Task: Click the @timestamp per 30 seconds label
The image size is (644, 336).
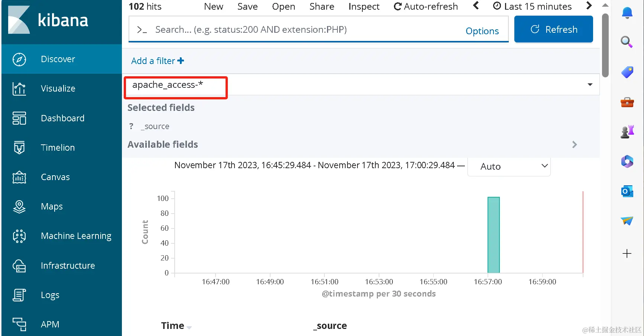Action: 379,294
